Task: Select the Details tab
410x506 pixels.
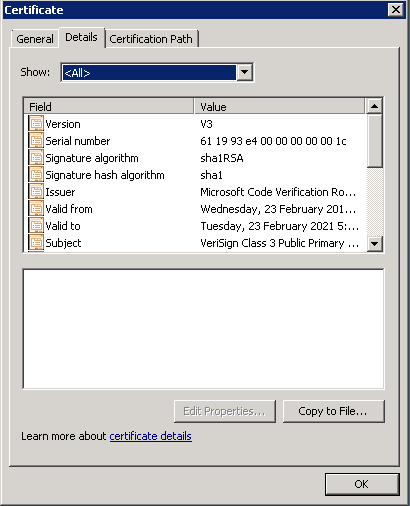Action: tap(81, 37)
